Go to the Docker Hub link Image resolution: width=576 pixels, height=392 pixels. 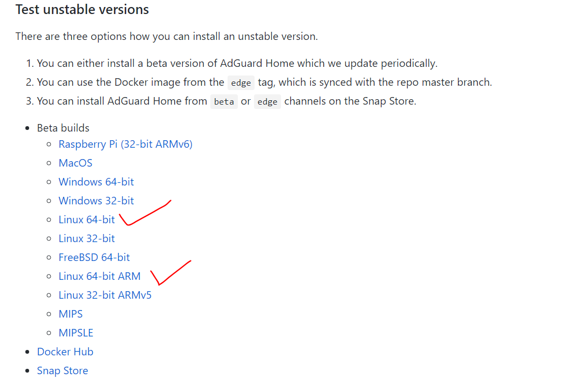pyautogui.click(x=65, y=352)
